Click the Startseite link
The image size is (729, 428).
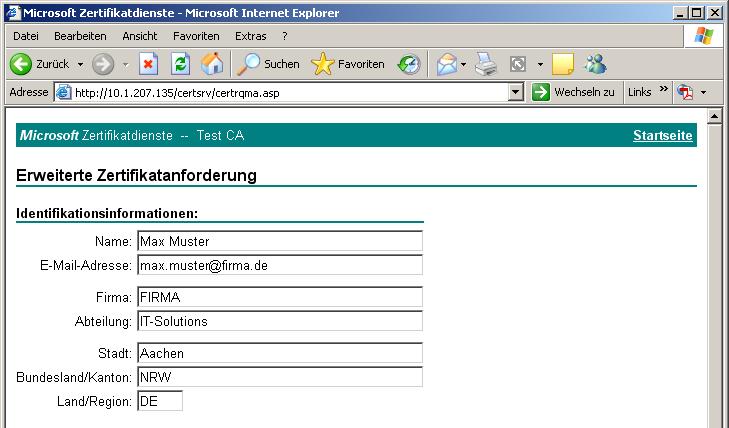(663, 135)
